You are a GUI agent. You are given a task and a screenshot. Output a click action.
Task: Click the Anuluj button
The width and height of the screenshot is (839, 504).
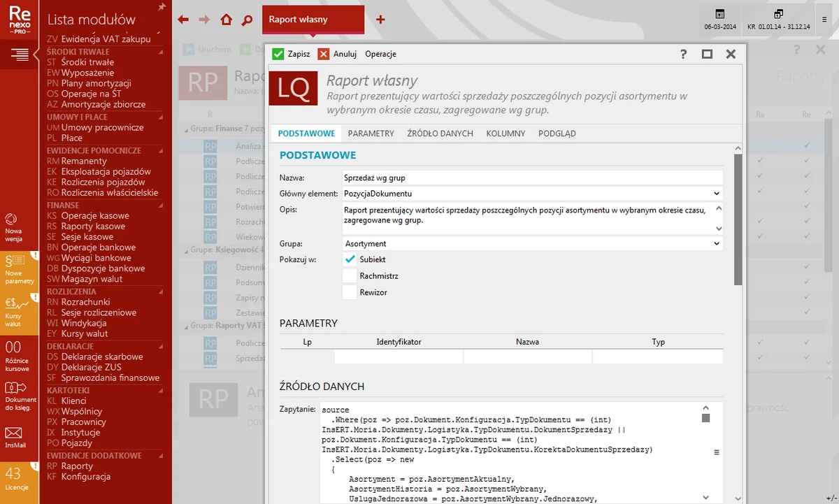(x=337, y=54)
